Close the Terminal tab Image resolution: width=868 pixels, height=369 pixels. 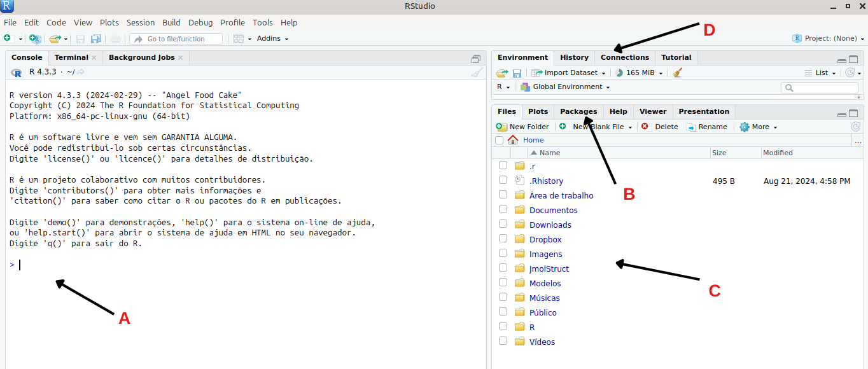click(x=94, y=57)
